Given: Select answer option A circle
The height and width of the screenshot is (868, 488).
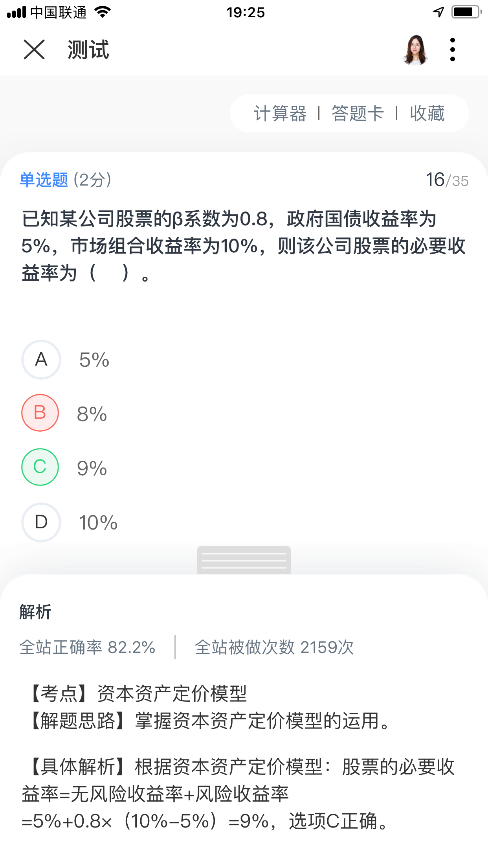Looking at the screenshot, I should click(41, 360).
